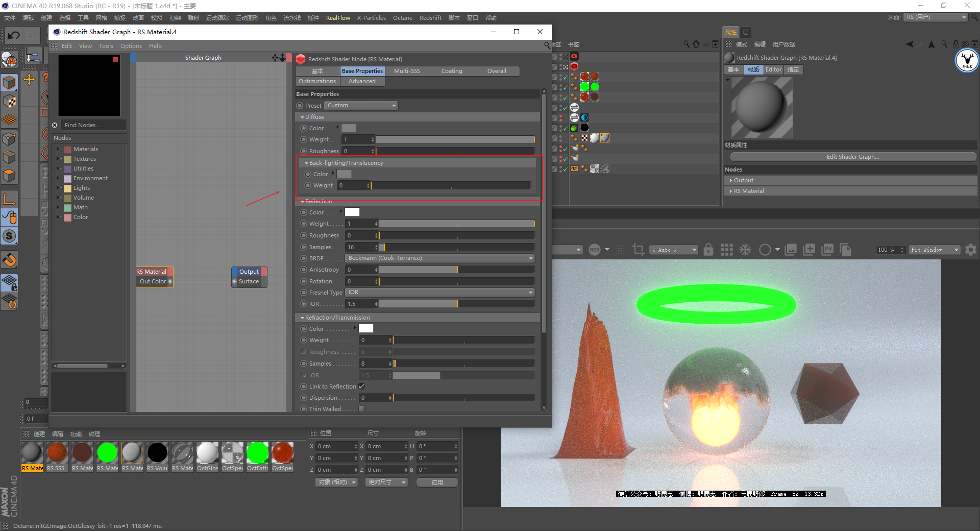The width and height of the screenshot is (980, 531).
Task: Click the orange magnet icon
Action: pyautogui.click(x=10, y=260)
